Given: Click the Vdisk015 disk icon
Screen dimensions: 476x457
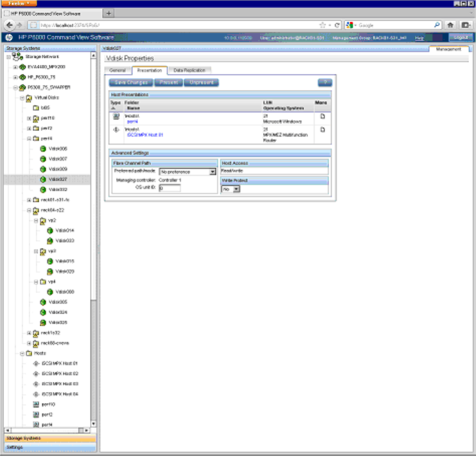Looking at the screenshot, I should click(50, 261).
